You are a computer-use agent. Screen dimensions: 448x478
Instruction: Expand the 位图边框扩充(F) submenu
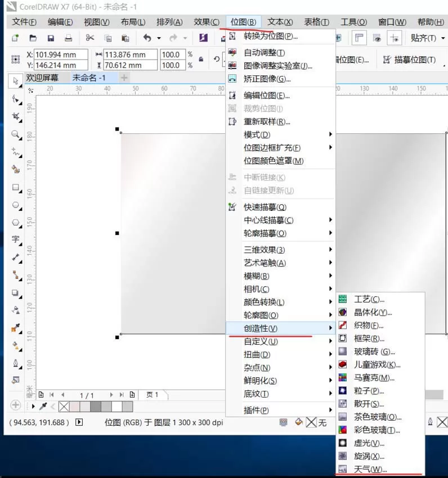click(280, 147)
